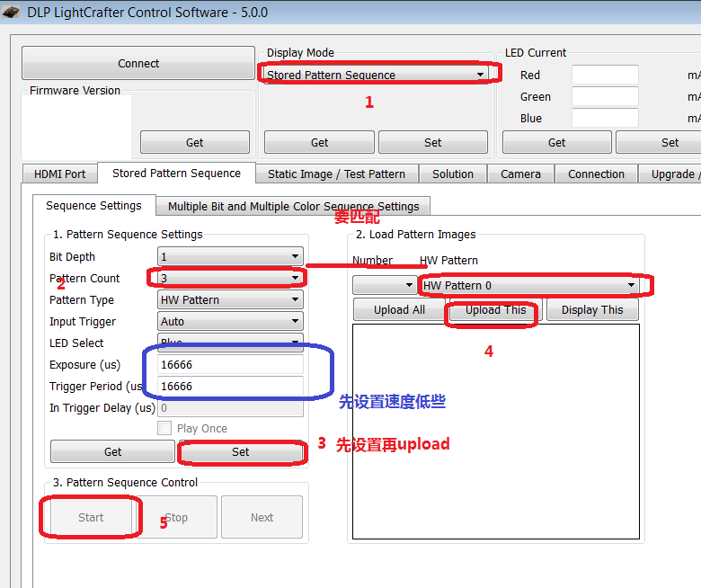Open the Display Mode dropdown
This screenshot has width=701, height=588.
376,75
